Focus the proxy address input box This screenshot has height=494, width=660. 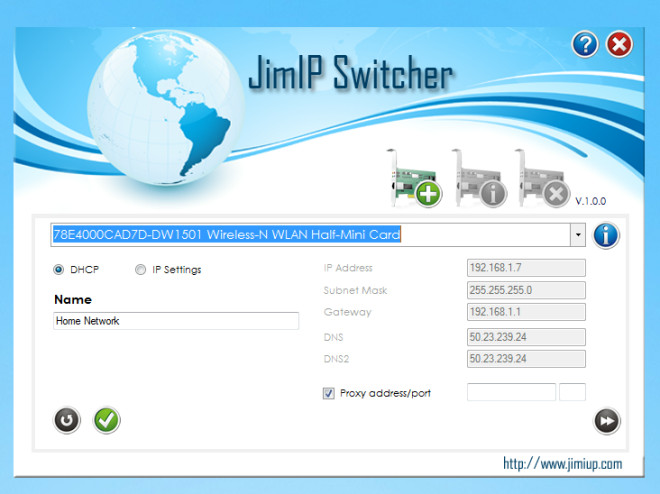(511, 392)
